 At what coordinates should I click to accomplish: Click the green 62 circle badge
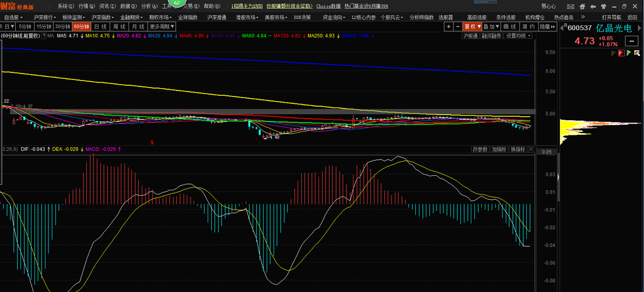[177, 2]
